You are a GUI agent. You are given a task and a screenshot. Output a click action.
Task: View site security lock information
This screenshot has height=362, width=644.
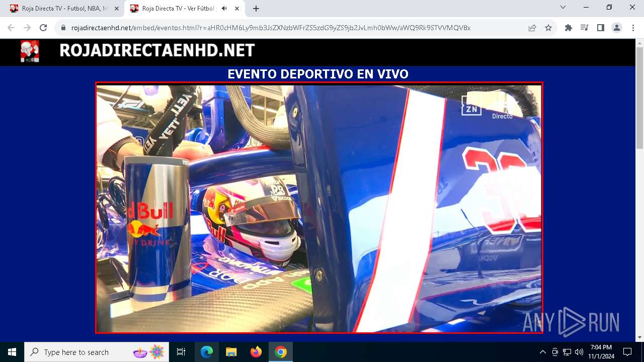tap(63, 28)
